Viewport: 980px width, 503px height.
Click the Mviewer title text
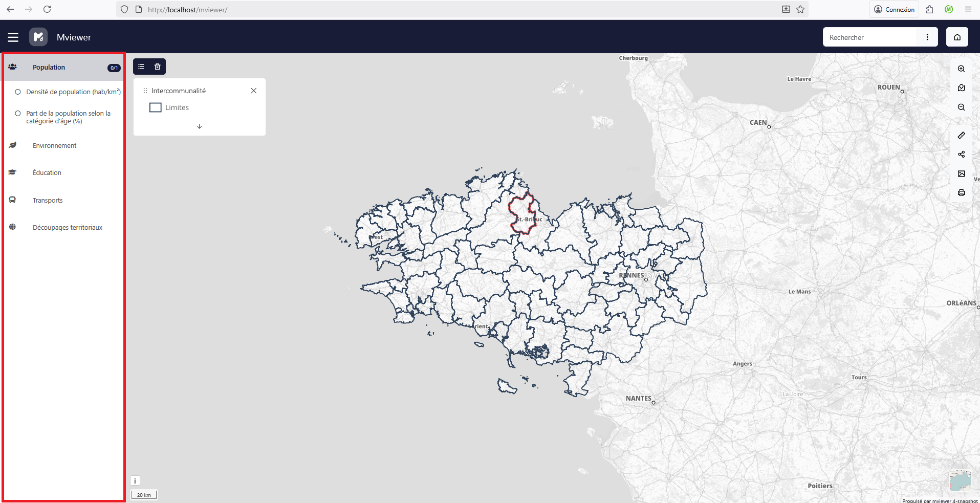pos(74,37)
